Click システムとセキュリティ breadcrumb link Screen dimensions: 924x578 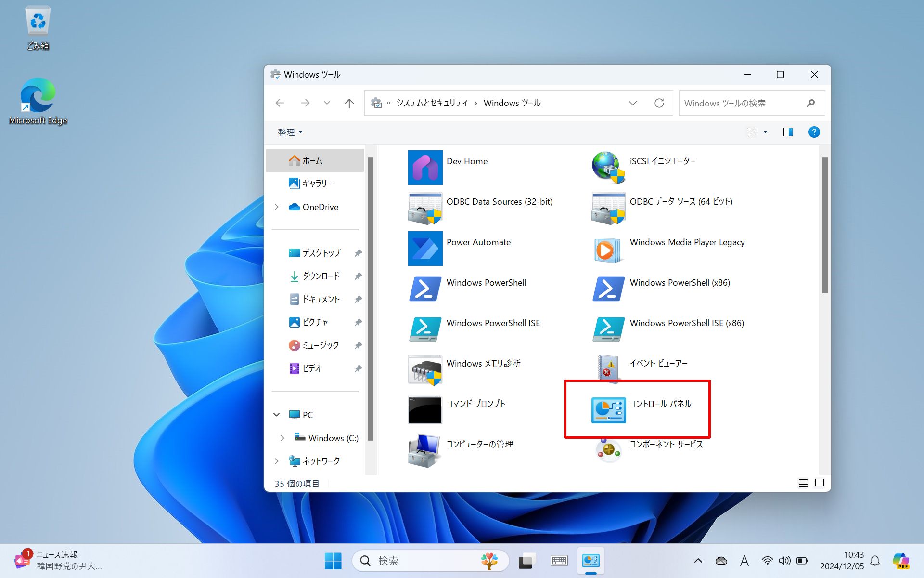pos(432,103)
